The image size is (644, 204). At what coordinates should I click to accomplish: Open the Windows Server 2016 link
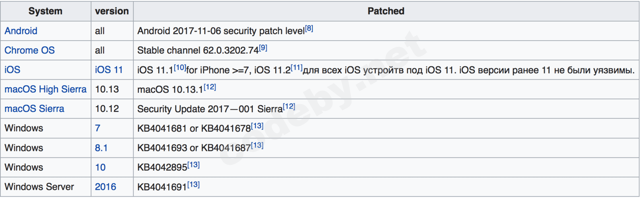pyautogui.click(x=105, y=187)
